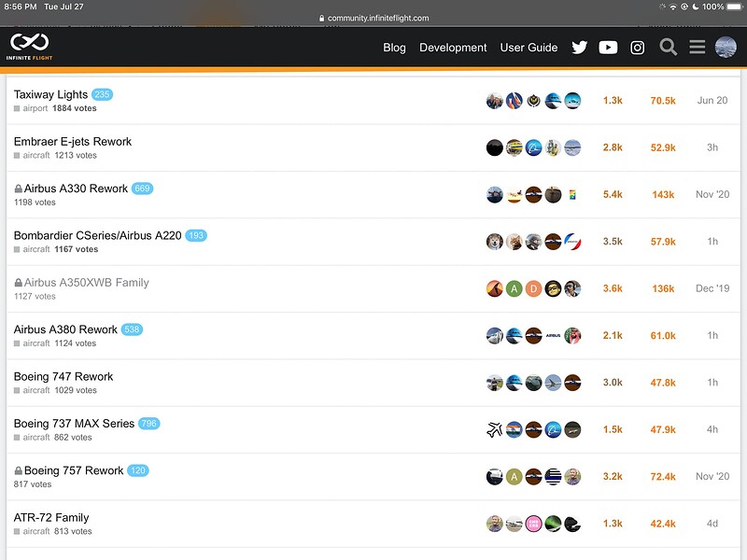Click the search magnifier icon
Image resolution: width=747 pixels, height=560 pixels.
pyautogui.click(x=668, y=48)
